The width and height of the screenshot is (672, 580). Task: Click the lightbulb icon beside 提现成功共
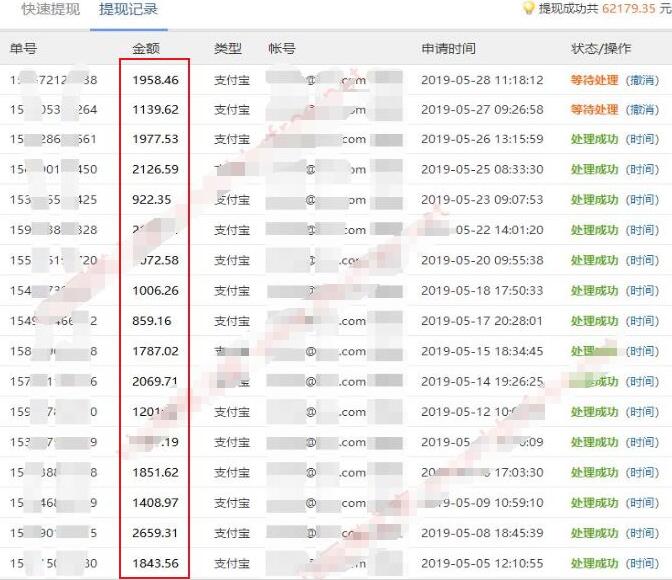[x=528, y=8]
